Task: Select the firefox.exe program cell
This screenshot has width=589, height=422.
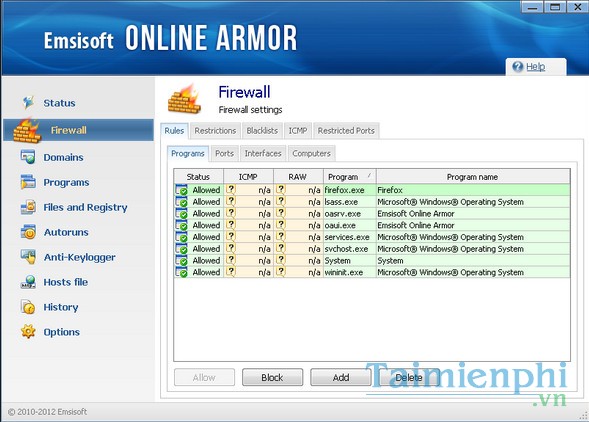Action: pyautogui.click(x=350, y=190)
